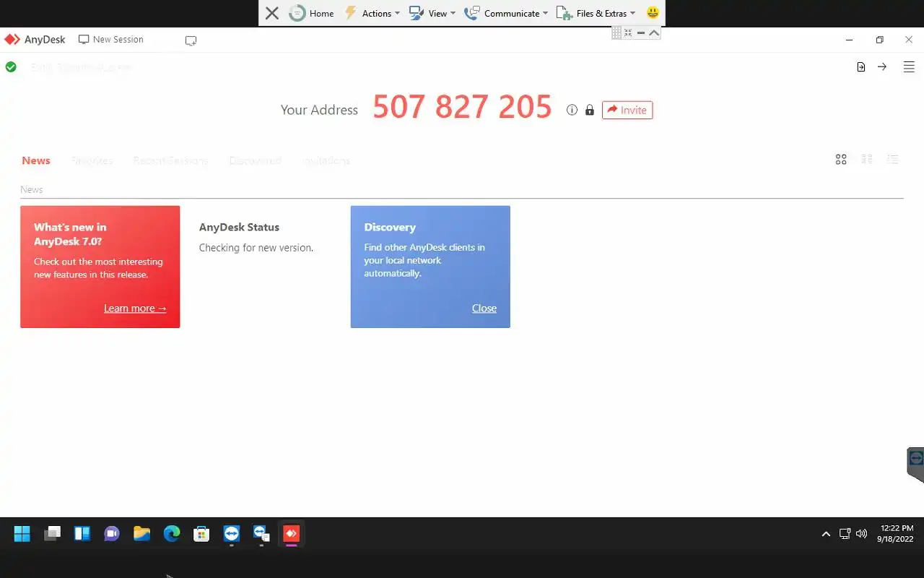This screenshot has width=924, height=578.
Task: Open Task View in the taskbar
Action: pos(52,534)
